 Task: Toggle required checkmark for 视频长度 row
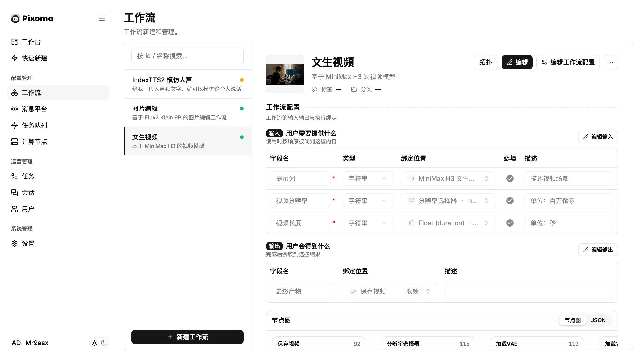(x=510, y=223)
